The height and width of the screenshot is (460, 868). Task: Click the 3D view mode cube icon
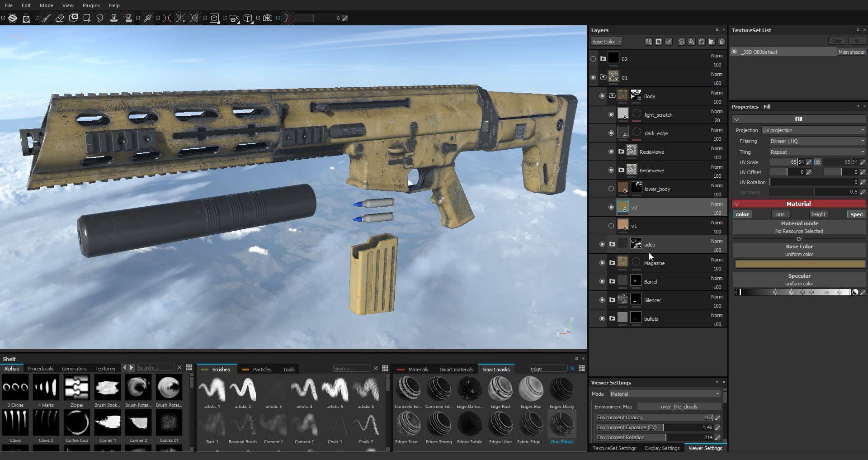214,18
